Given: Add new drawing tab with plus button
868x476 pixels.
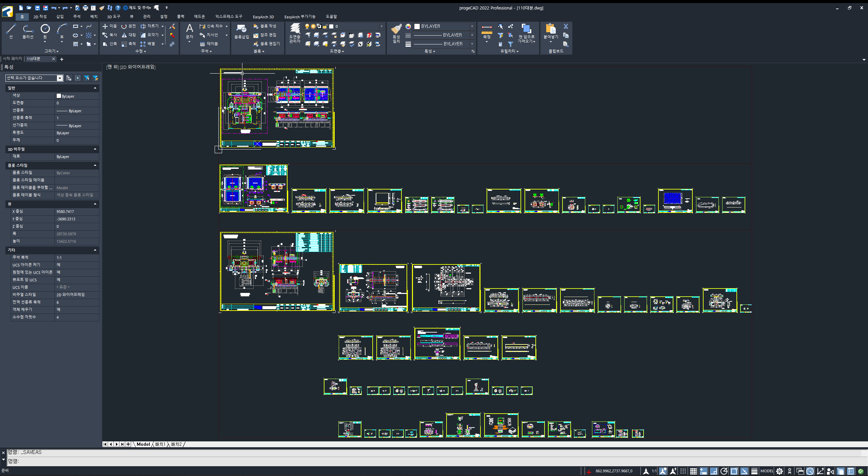Looking at the screenshot, I should (x=62, y=59).
